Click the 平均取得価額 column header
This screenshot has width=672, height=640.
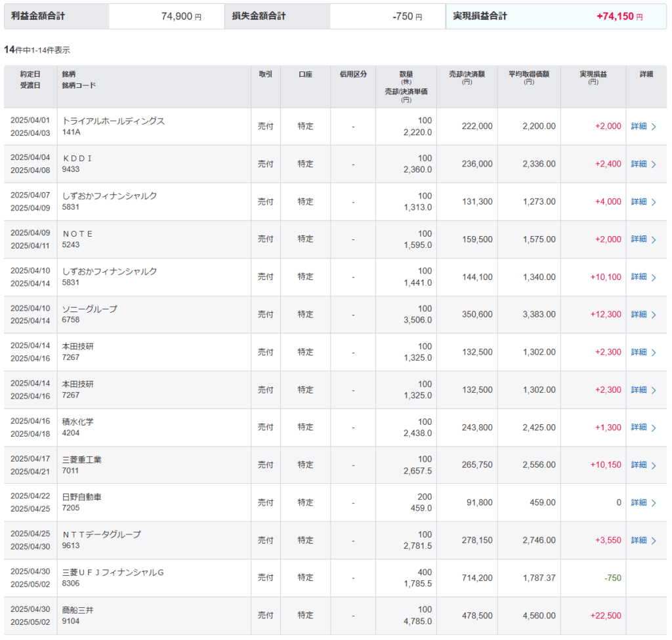(x=528, y=75)
